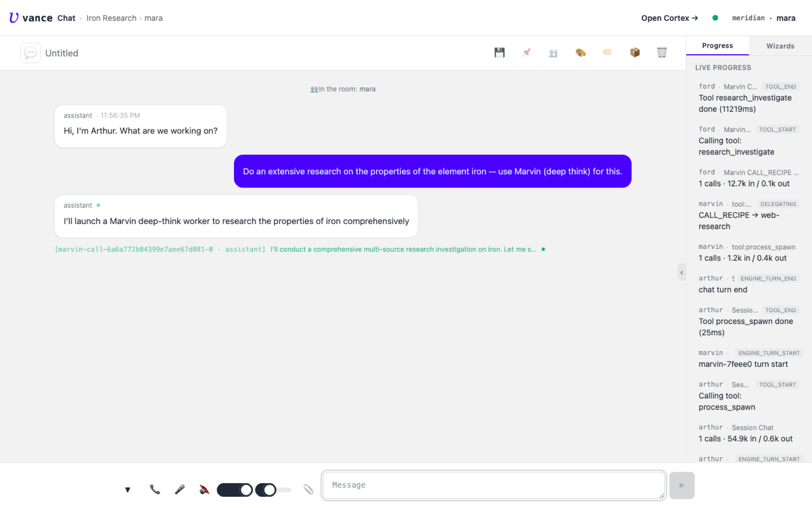Click the marvin-call streaming output line

[x=300, y=249]
